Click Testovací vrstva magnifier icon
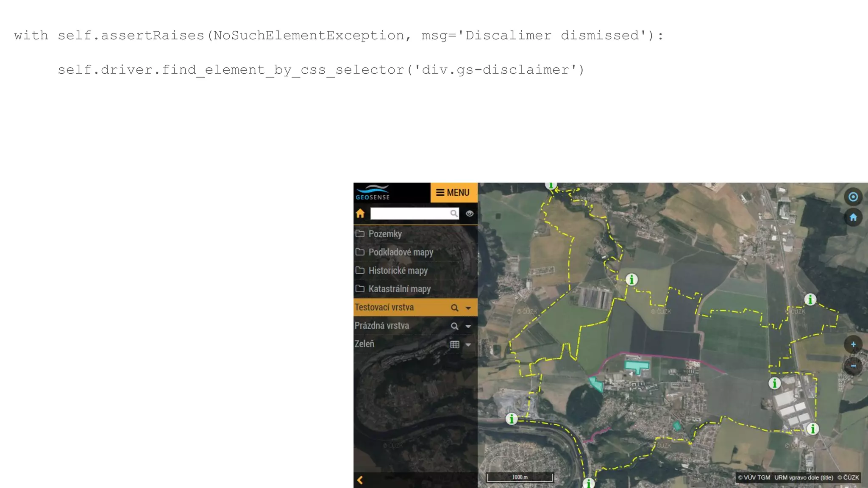 [x=454, y=308]
